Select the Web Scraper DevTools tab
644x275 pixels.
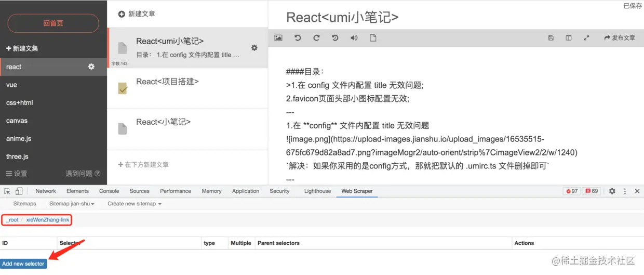point(357,191)
